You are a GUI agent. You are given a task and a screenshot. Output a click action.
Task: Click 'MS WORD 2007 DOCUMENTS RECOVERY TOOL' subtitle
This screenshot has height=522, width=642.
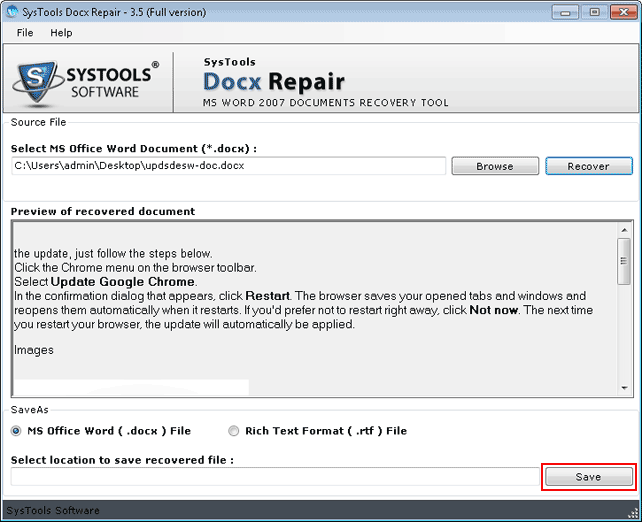(x=326, y=102)
